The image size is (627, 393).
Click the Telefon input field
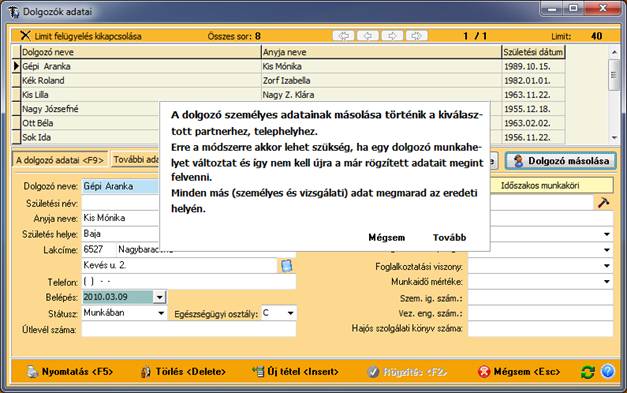click(189, 282)
